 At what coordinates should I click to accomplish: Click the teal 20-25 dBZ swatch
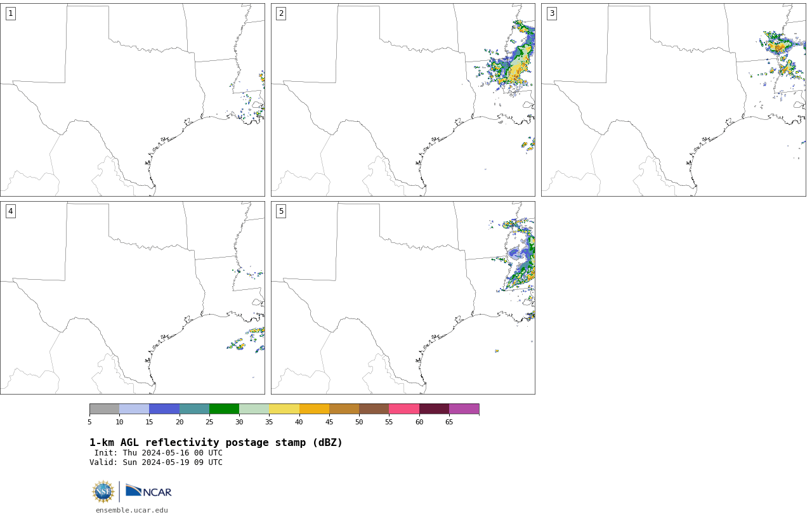(194, 409)
